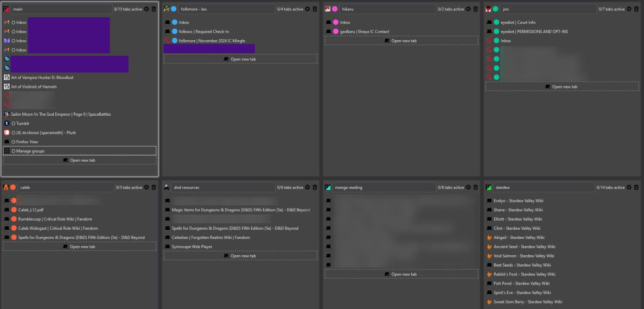Open dnd resources group settings gear
644x309 pixels.
[308, 187]
